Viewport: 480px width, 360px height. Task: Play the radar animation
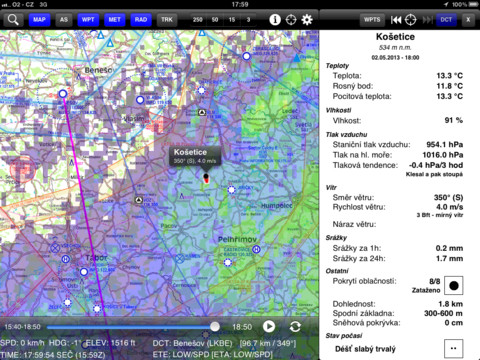coord(269,327)
